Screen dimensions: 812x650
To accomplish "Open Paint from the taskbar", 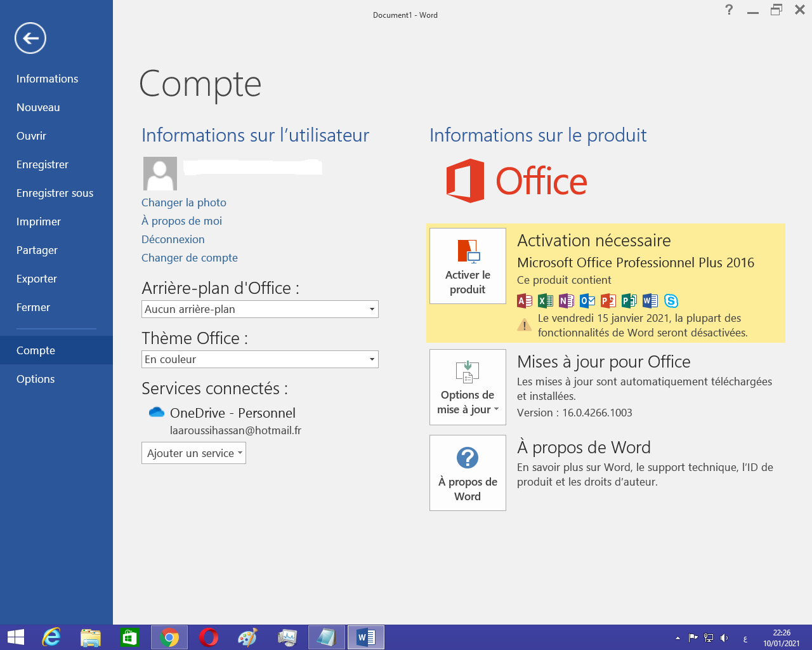I will click(x=247, y=637).
